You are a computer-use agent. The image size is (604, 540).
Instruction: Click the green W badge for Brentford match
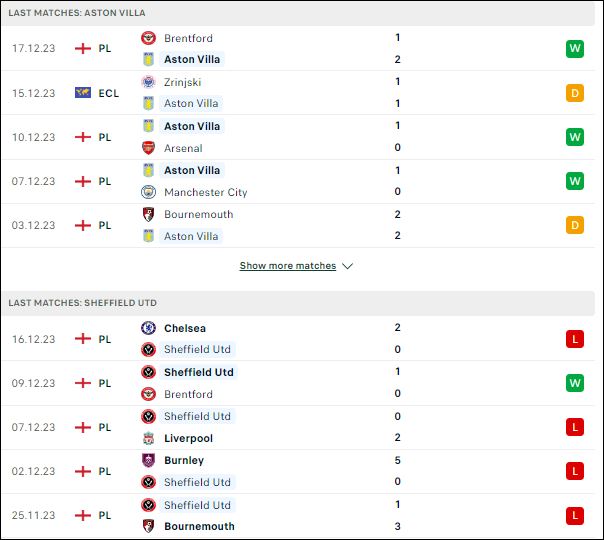tap(575, 49)
